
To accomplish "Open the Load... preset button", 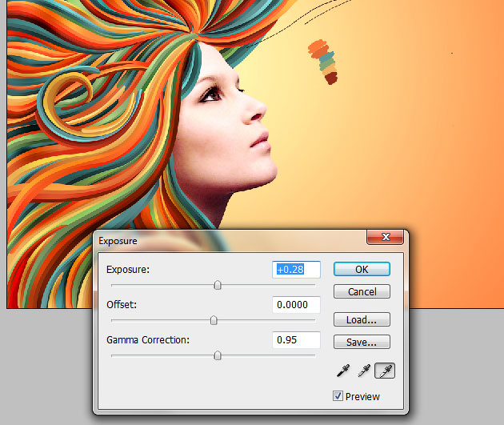I will tap(362, 319).
